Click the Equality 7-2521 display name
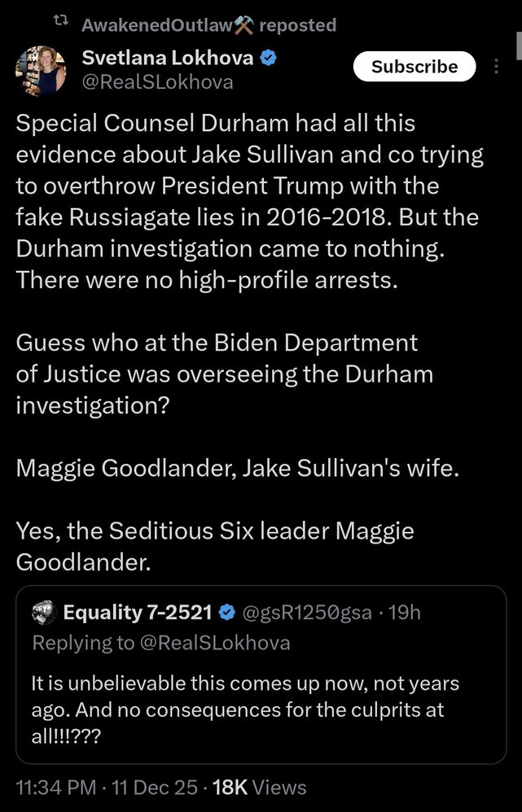The image size is (522, 812). tap(138, 612)
